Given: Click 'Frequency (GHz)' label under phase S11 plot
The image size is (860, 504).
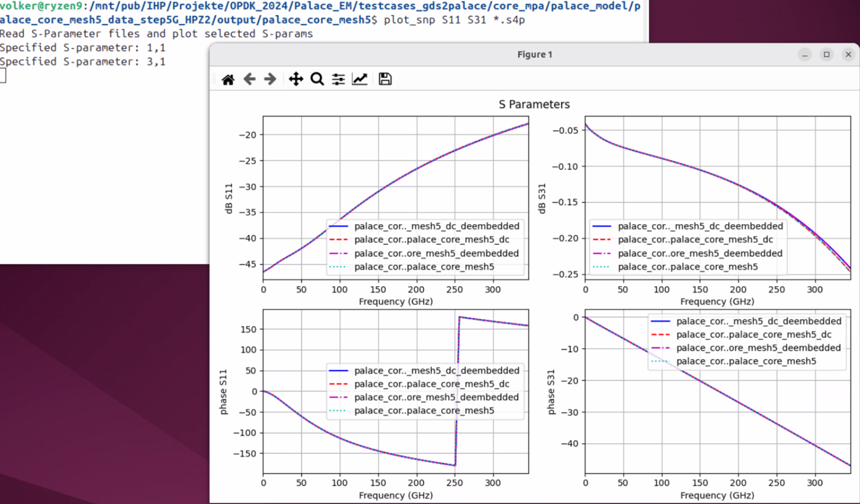Looking at the screenshot, I should 396,495.
